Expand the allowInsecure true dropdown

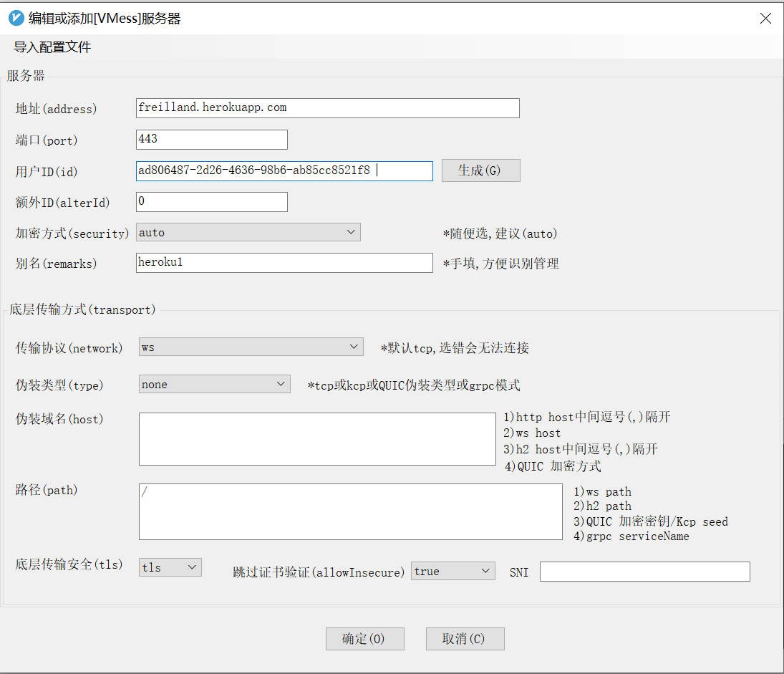pos(453,571)
